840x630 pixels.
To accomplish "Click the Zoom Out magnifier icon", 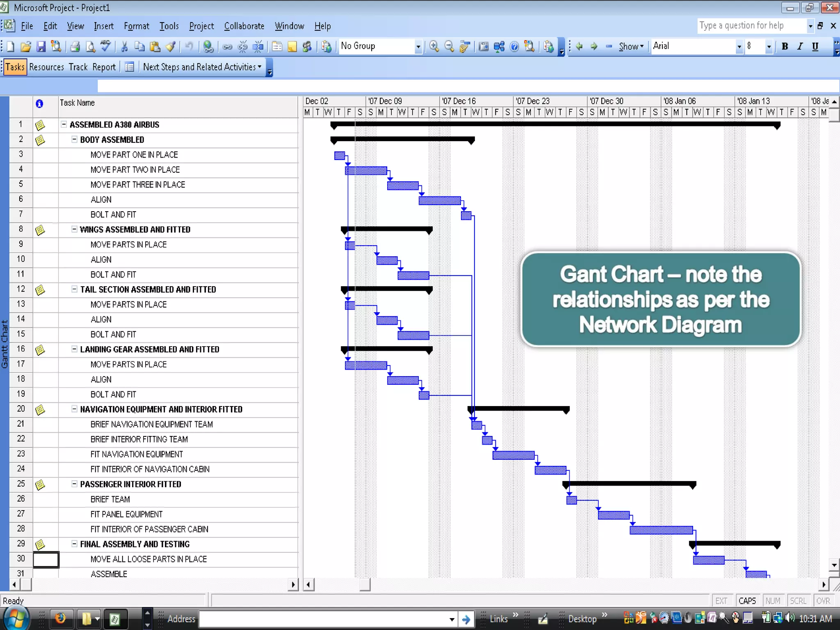I will click(x=449, y=47).
